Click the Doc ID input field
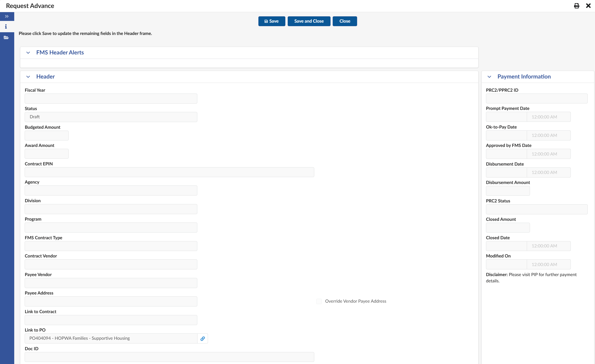 169,357
